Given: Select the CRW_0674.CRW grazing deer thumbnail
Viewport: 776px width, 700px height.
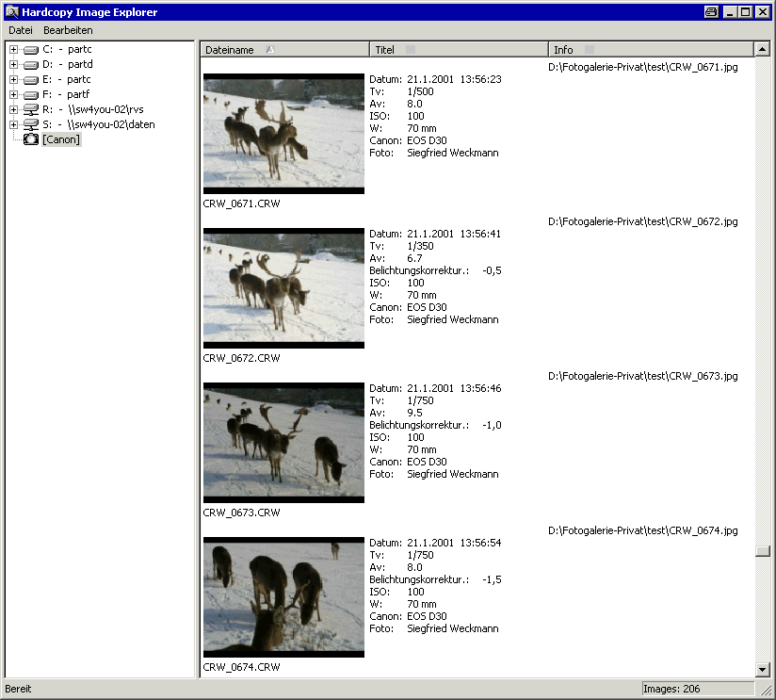Looking at the screenshot, I should coord(283,597).
